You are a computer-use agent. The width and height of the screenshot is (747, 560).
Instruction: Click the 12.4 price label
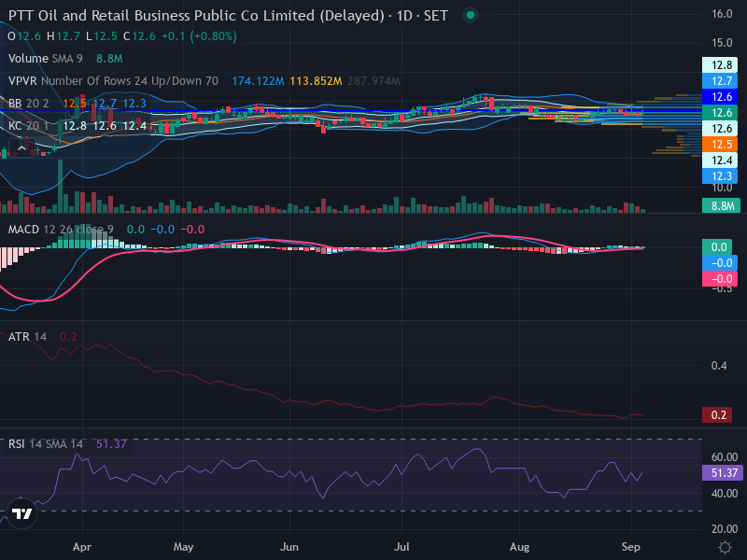(x=720, y=160)
